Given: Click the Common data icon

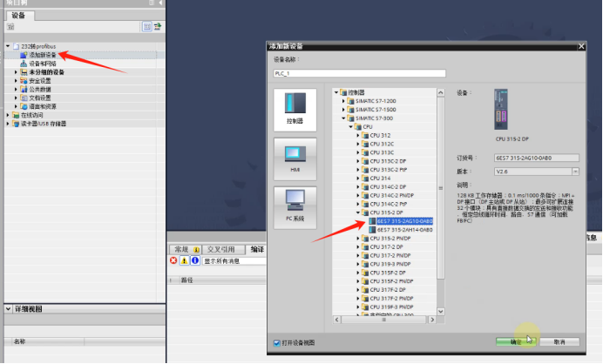Looking at the screenshot, I should 24,89.
